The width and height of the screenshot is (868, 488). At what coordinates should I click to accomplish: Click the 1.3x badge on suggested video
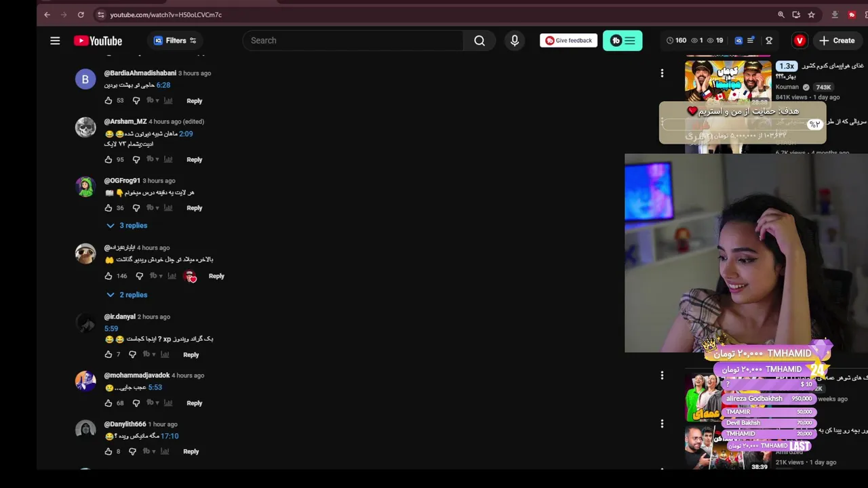click(787, 66)
